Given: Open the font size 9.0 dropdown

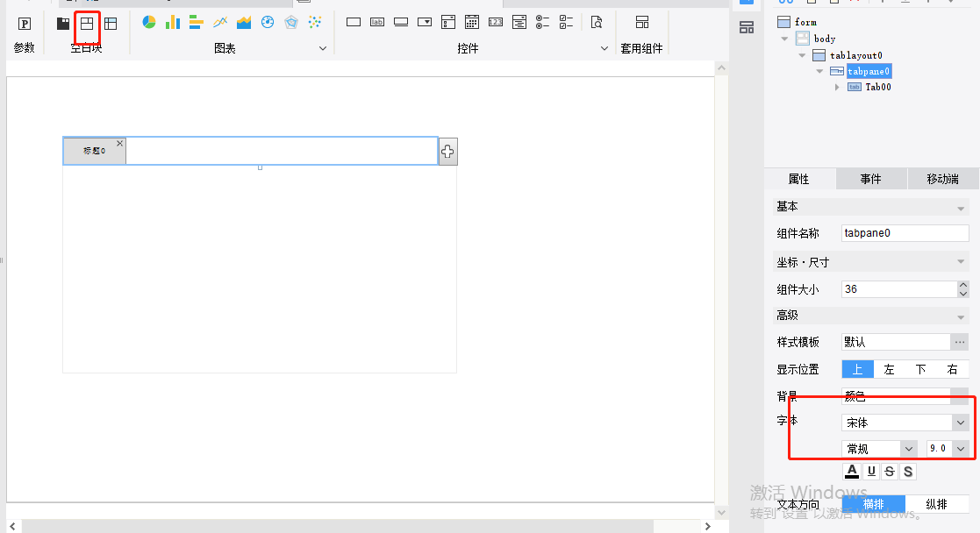Looking at the screenshot, I should tap(961, 449).
